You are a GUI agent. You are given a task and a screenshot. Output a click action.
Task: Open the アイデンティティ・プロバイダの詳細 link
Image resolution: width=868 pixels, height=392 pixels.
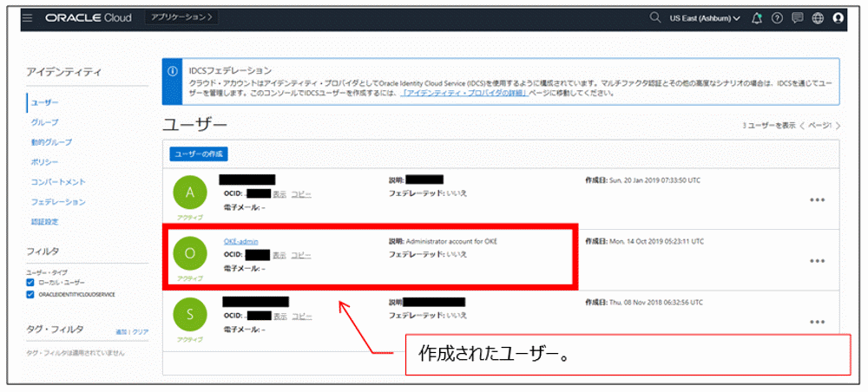point(464,94)
